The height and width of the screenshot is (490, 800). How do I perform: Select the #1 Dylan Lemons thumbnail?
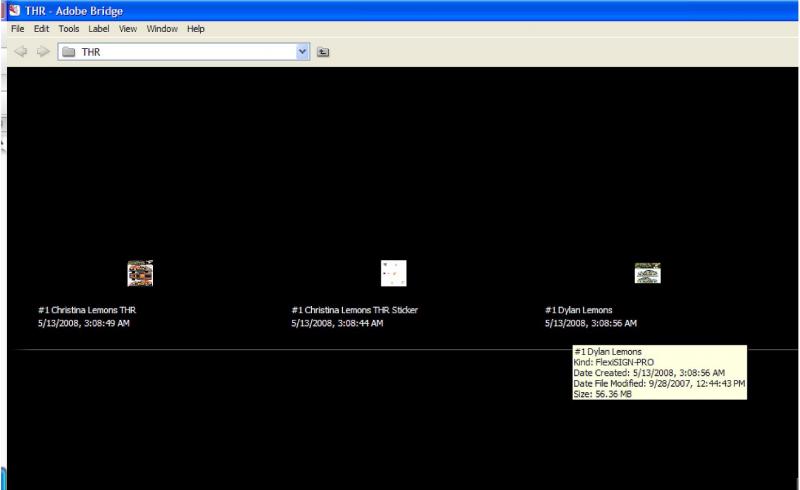pos(647,273)
